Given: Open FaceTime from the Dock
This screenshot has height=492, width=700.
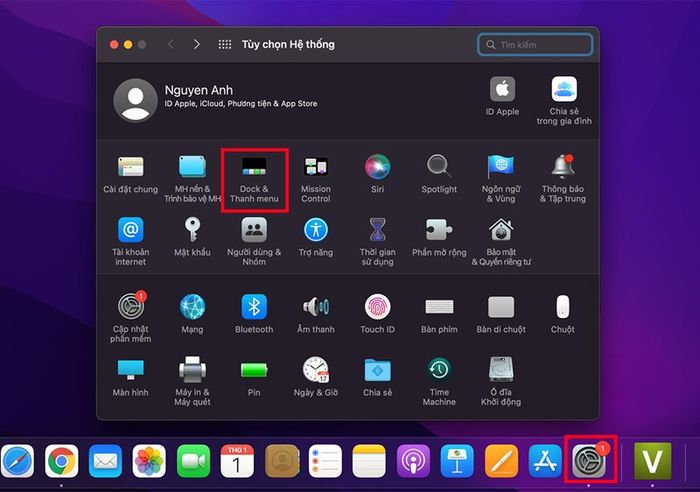Looking at the screenshot, I should [193, 461].
